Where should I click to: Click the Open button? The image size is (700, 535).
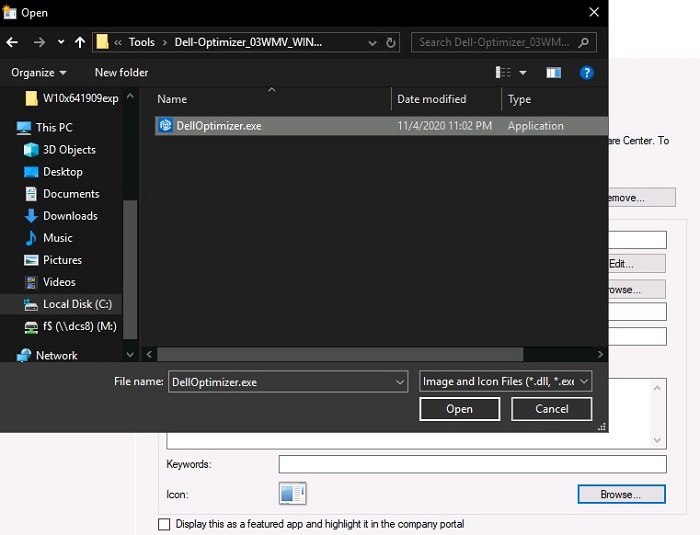click(x=459, y=409)
